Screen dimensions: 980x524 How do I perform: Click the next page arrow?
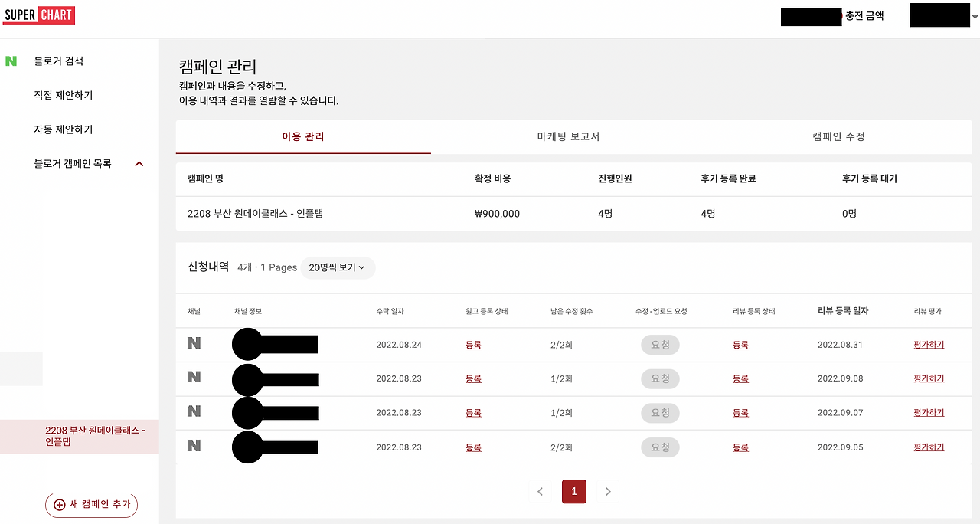click(608, 491)
